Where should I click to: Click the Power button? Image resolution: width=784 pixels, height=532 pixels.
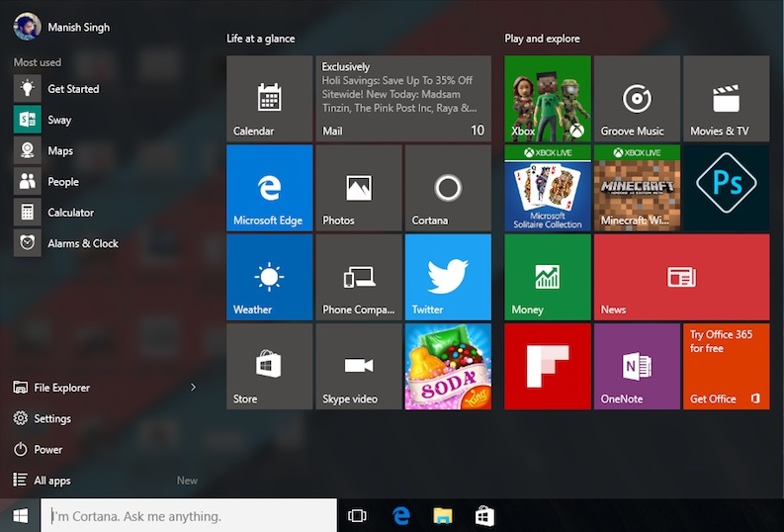pos(38,450)
